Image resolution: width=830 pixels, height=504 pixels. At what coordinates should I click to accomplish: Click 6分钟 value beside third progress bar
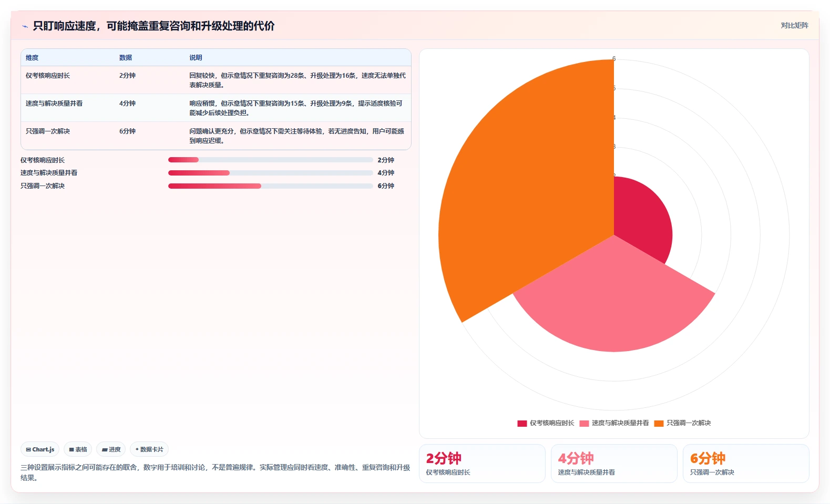click(386, 186)
